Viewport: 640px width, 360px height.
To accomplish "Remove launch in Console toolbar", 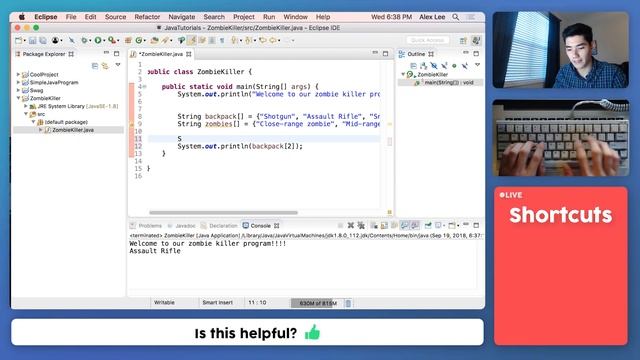I will [x=351, y=225].
